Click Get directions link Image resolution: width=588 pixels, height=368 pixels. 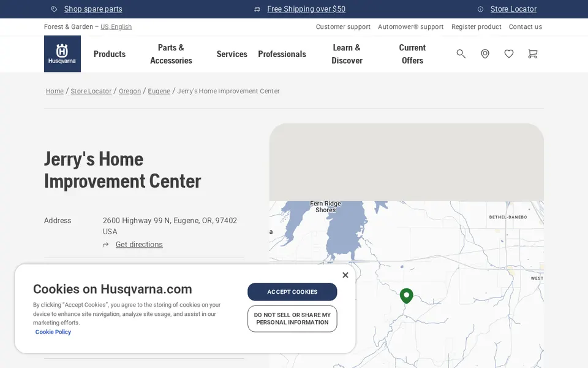point(139,245)
